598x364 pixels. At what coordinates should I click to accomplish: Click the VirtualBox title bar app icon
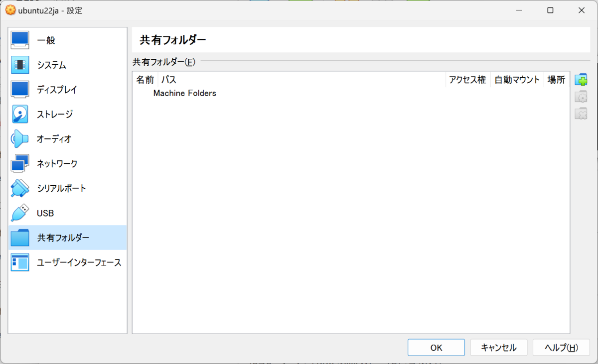[10, 10]
